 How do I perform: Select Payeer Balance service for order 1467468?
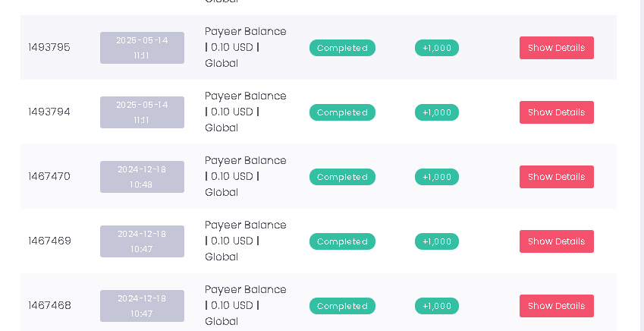coord(245,290)
